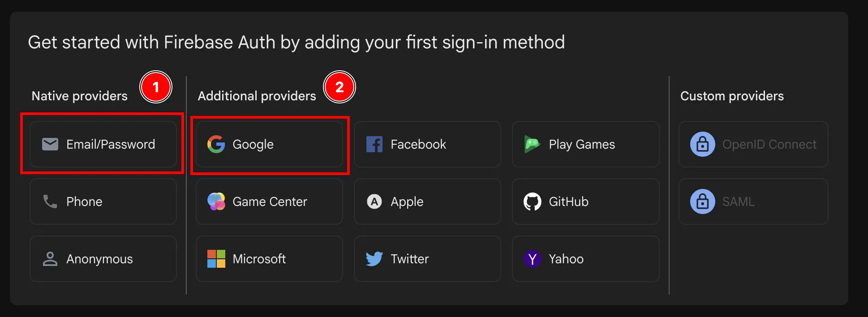The height and width of the screenshot is (317, 868).
Task: Click the SAML lock icon
Action: pyautogui.click(x=703, y=201)
